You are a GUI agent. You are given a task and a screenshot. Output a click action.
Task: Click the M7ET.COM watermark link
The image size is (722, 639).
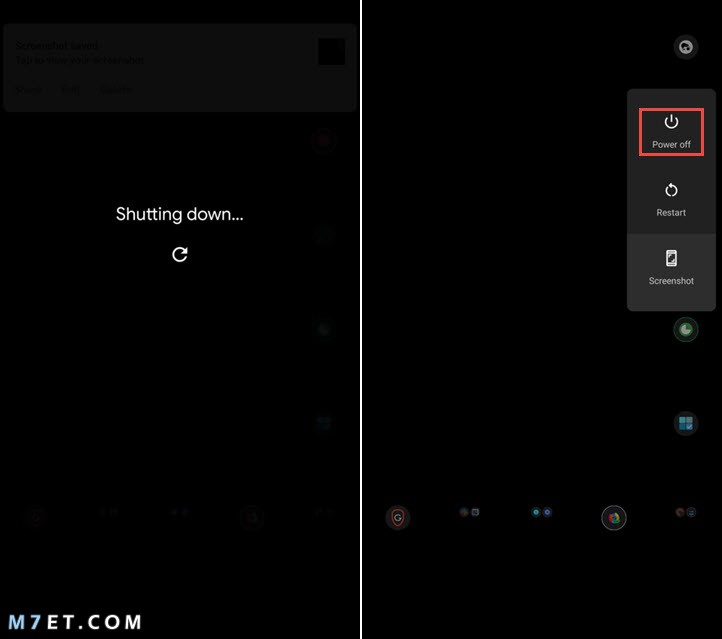75,622
